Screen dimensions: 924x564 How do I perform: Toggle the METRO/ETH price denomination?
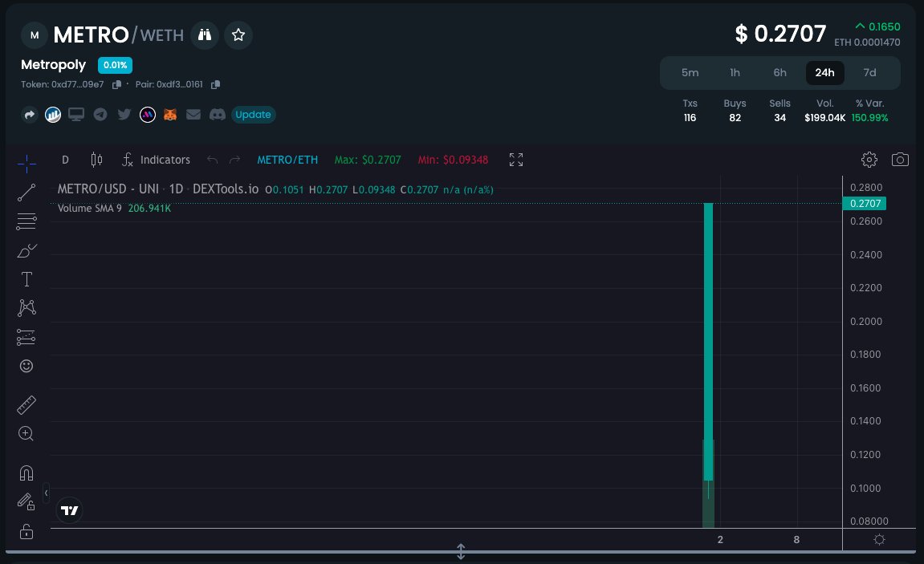(x=287, y=160)
